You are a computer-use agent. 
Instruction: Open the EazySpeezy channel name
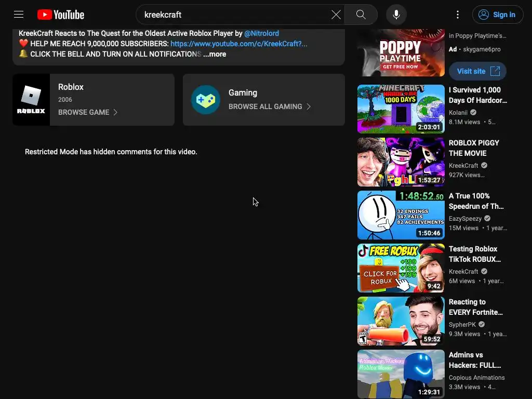(x=465, y=219)
